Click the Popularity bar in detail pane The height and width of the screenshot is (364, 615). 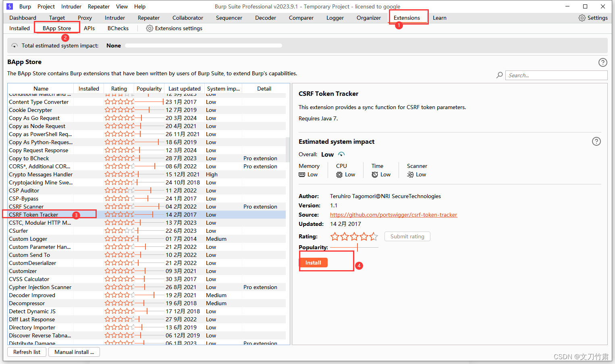click(x=354, y=247)
